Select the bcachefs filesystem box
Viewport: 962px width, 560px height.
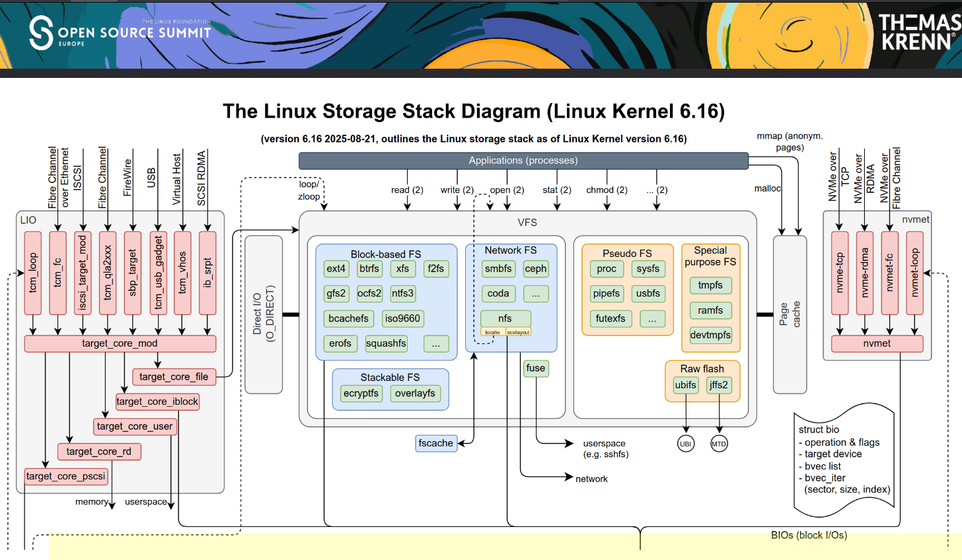(348, 318)
